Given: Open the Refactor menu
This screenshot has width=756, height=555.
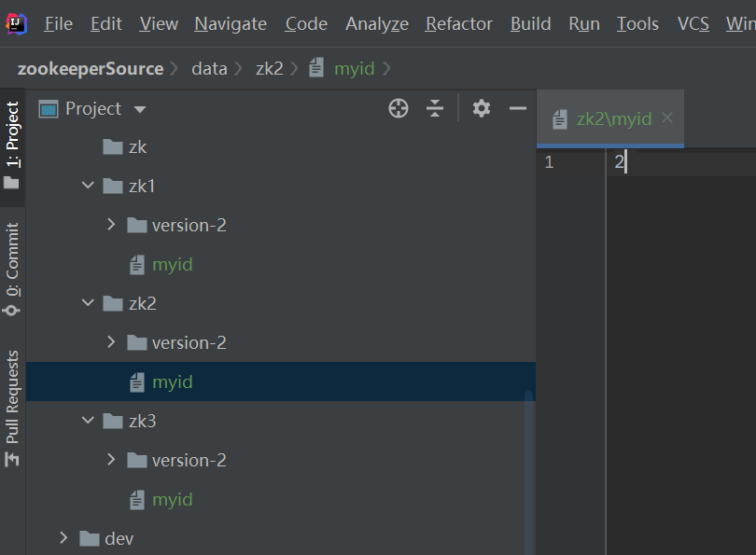Looking at the screenshot, I should tap(458, 23).
